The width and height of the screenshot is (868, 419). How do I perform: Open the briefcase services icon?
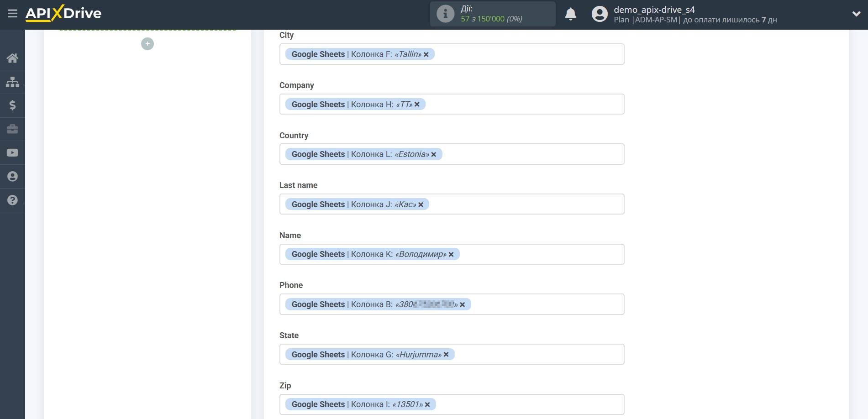pos(12,129)
